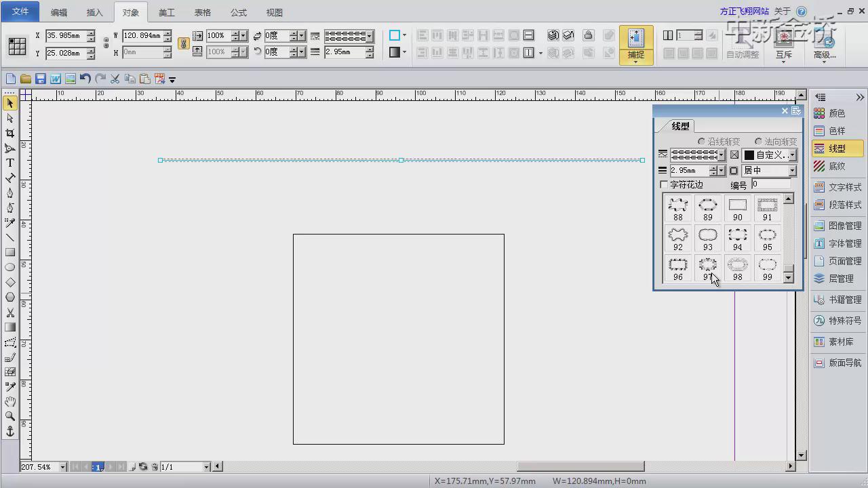Viewport: 868px width, 488px height.
Task: Open the 底纹 pattern panel
Action: (x=837, y=166)
